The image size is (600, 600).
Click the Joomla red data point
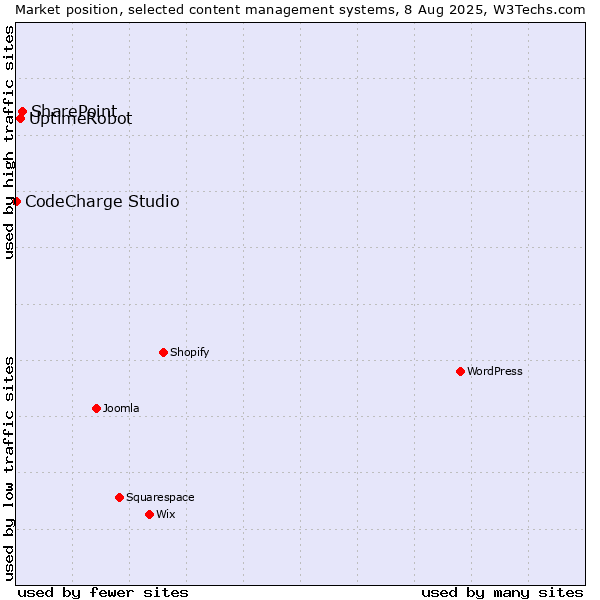coord(96,408)
